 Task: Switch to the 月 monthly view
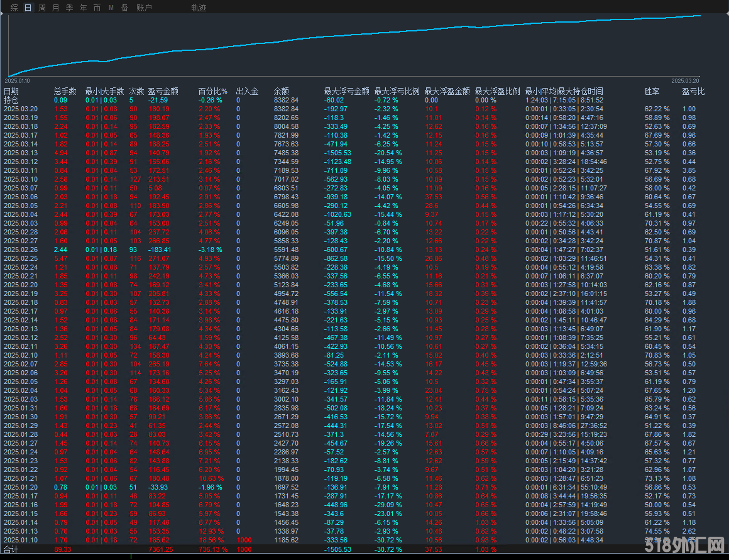[56, 8]
